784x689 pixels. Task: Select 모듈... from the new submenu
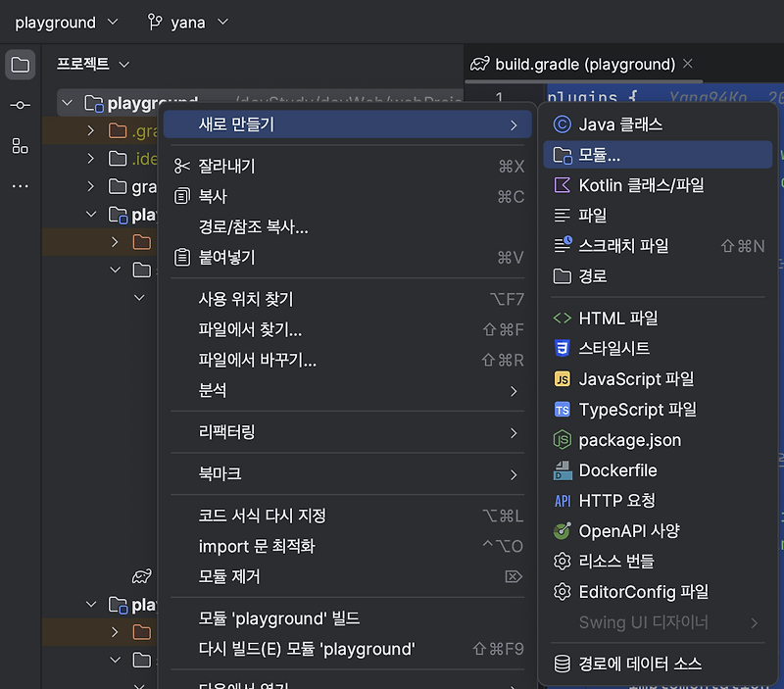pyautogui.click(x=658, y=153)
